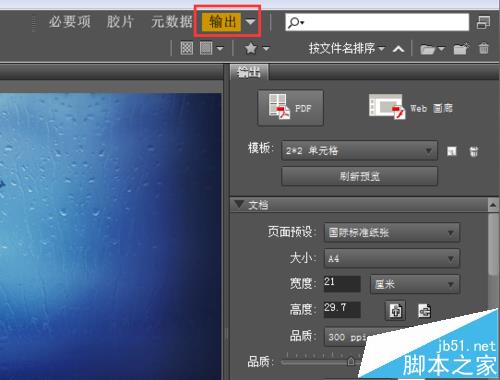The height and width of the screenshot is (380, 500).
Task: Switch to the 必要项 workspace
Action: pos(70,22)
